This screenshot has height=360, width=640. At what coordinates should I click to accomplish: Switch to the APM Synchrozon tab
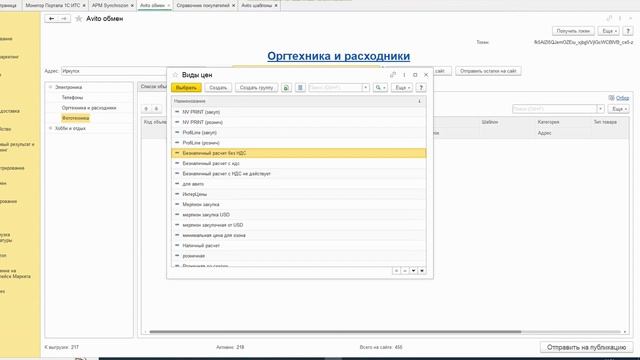click(x=110, y=5)
